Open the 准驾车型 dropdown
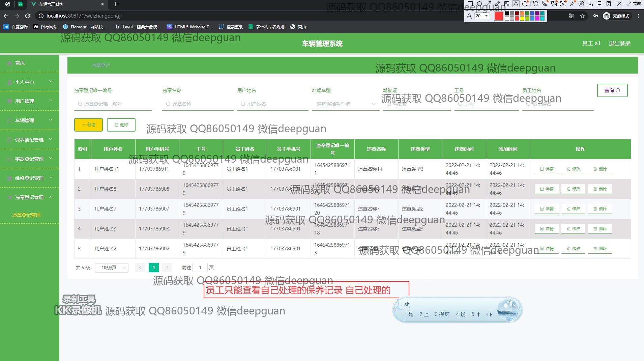The width and height of the screenshot is (644, 361). click(345, 104)
